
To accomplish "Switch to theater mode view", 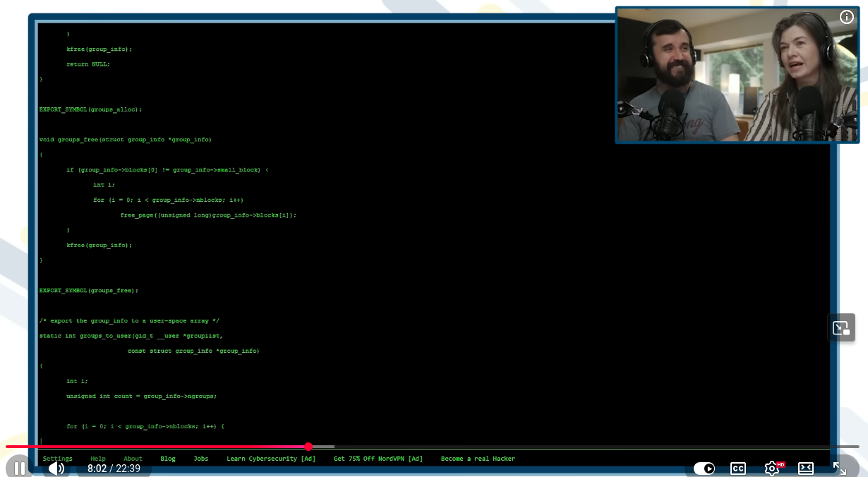I will click(806, 468).
